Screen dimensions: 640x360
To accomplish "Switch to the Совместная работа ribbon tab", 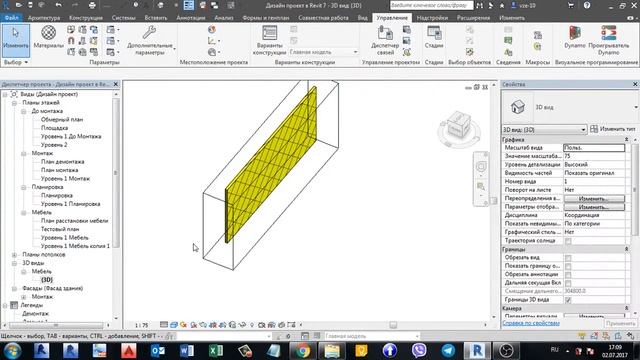I will click(x=323, y=18).
